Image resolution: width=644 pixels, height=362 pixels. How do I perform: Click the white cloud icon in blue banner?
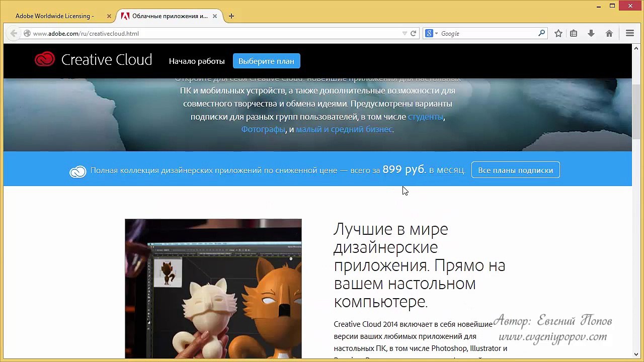[78, 171]
